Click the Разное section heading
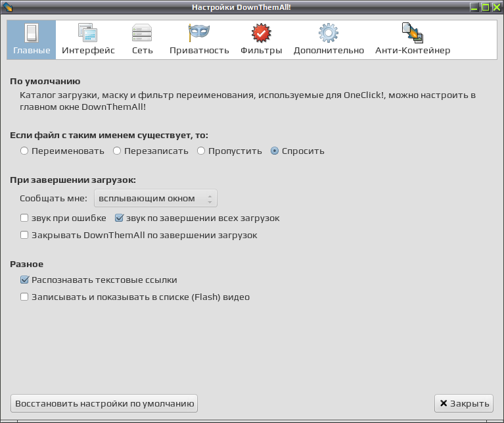This screenshot has width=504, height=423. coord(27,264)
